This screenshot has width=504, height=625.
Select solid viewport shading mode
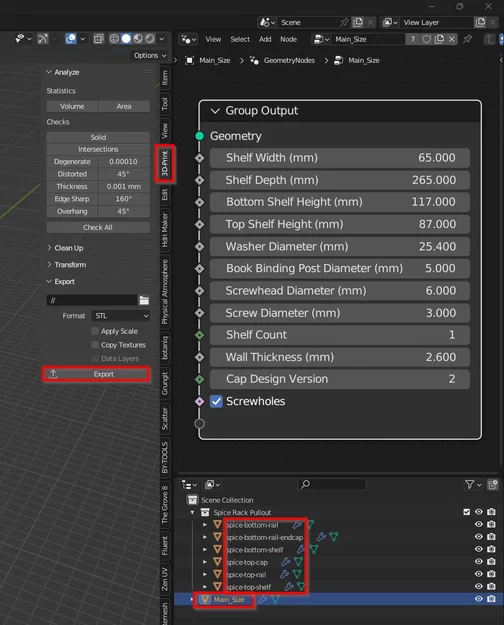126,39
